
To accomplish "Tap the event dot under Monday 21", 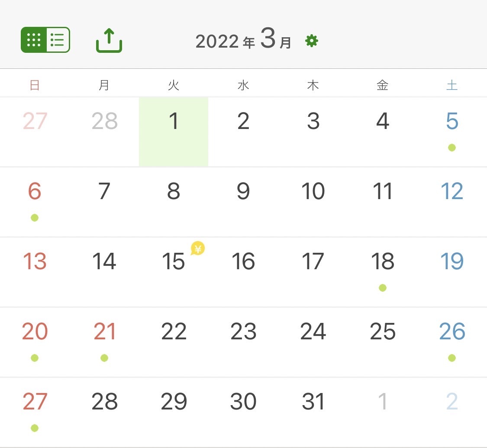I will [104, 358].
